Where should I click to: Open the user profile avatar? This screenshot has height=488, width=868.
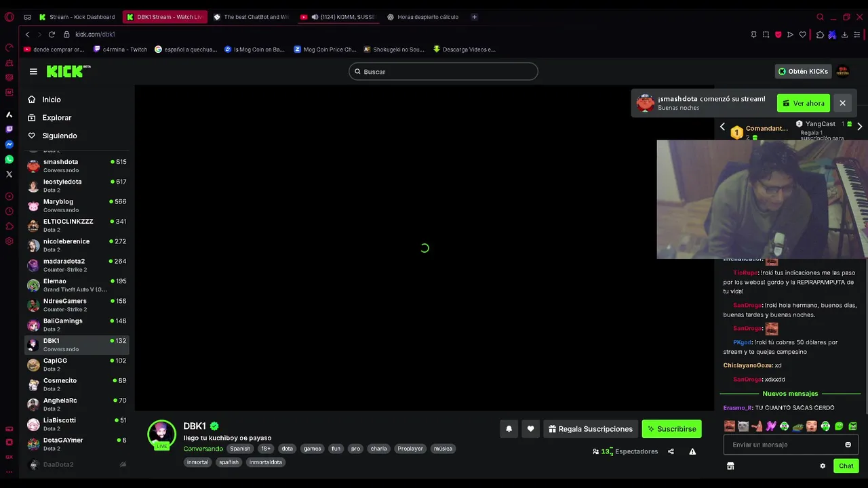843,71
